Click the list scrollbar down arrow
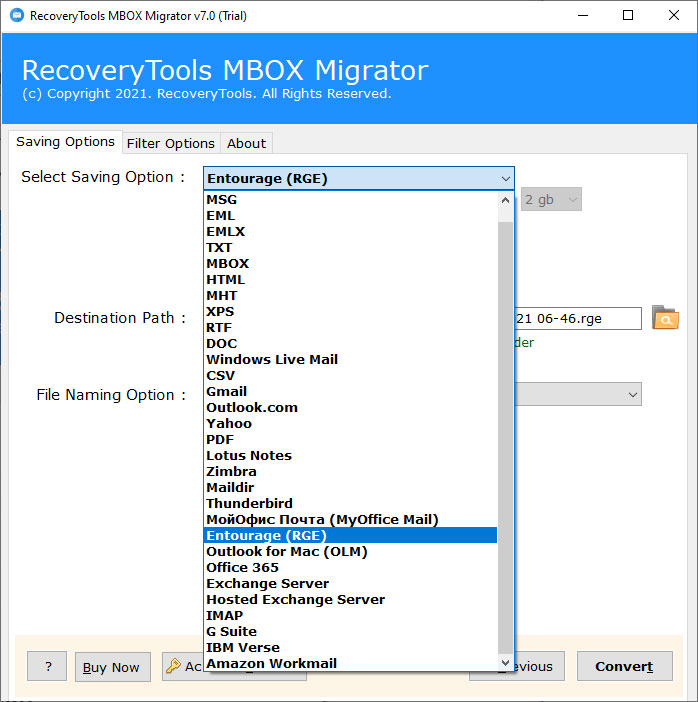 [505, 662]
